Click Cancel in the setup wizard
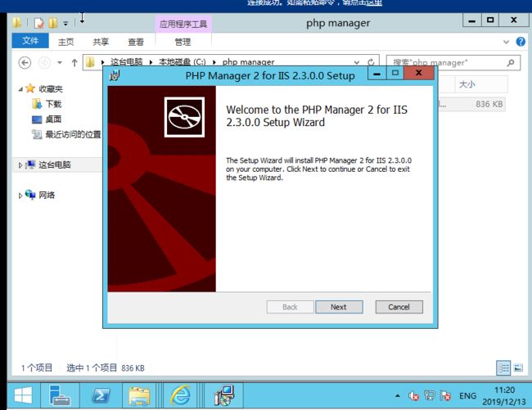The height and width of the screenshot is (410, 532). [399, 307]
